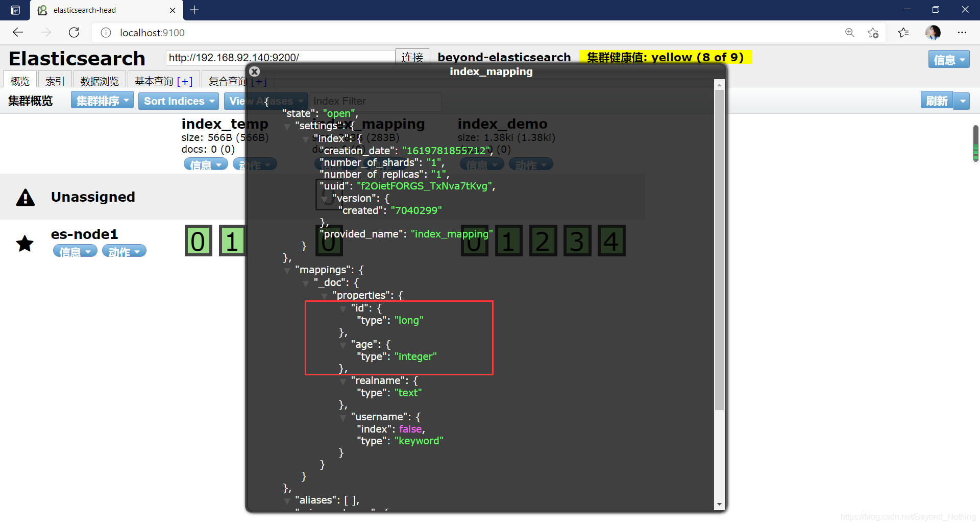Click the index_temp index title

pos(225,124)
